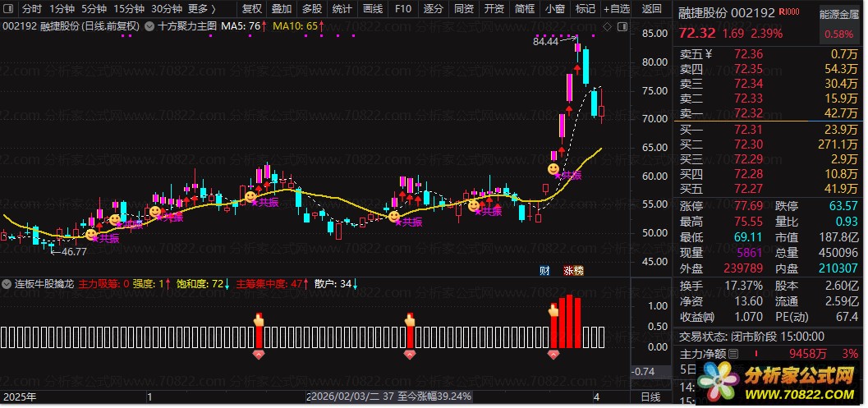Toggle the 小窗 small window view
Screen dimensions: 868x408
click(553, 9)
